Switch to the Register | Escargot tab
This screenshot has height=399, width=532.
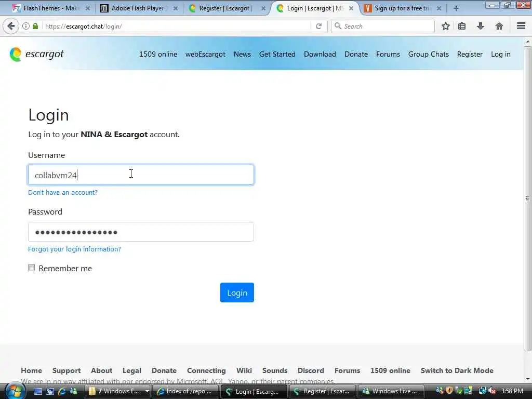[227, 8]
